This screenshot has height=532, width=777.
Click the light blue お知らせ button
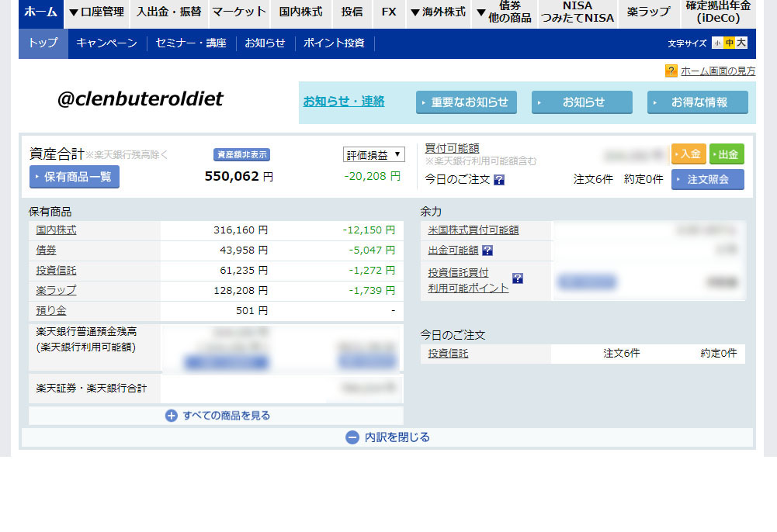coord(581,102)
